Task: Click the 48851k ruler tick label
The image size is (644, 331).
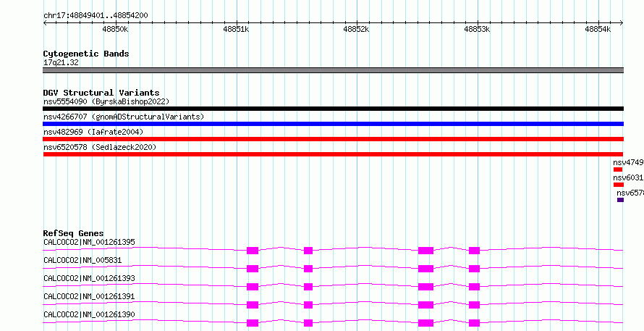Action: click(x=236, y=29)
